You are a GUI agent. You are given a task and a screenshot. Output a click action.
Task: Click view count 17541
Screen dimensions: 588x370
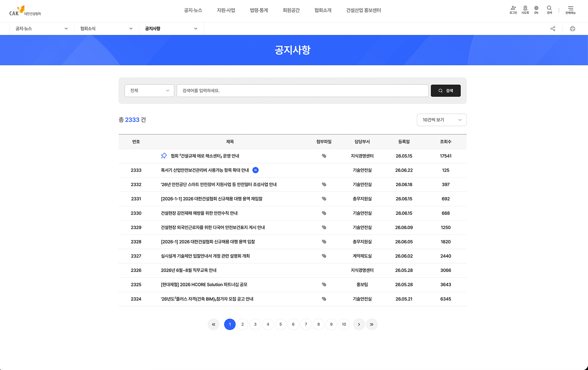[446, 156]
